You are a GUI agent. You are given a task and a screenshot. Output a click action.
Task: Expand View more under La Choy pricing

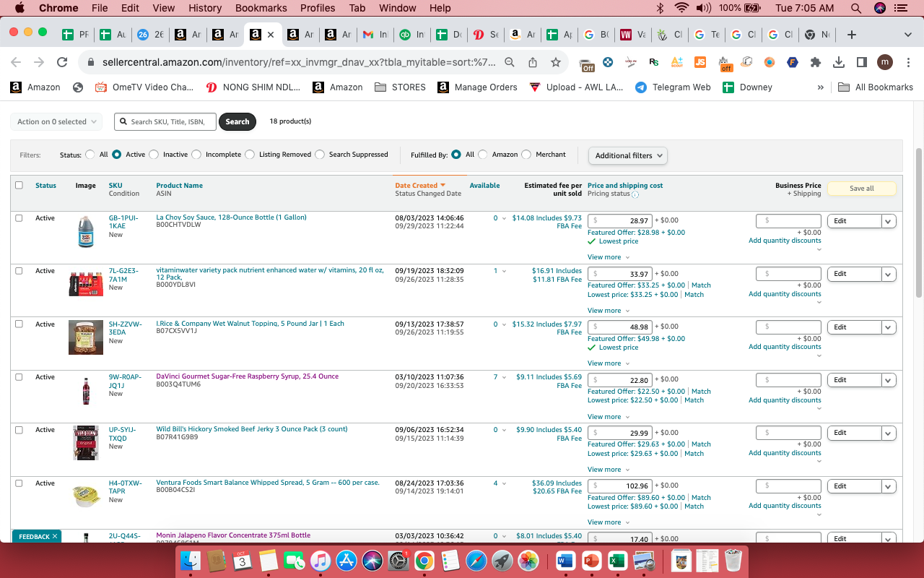tap(609, 257)
